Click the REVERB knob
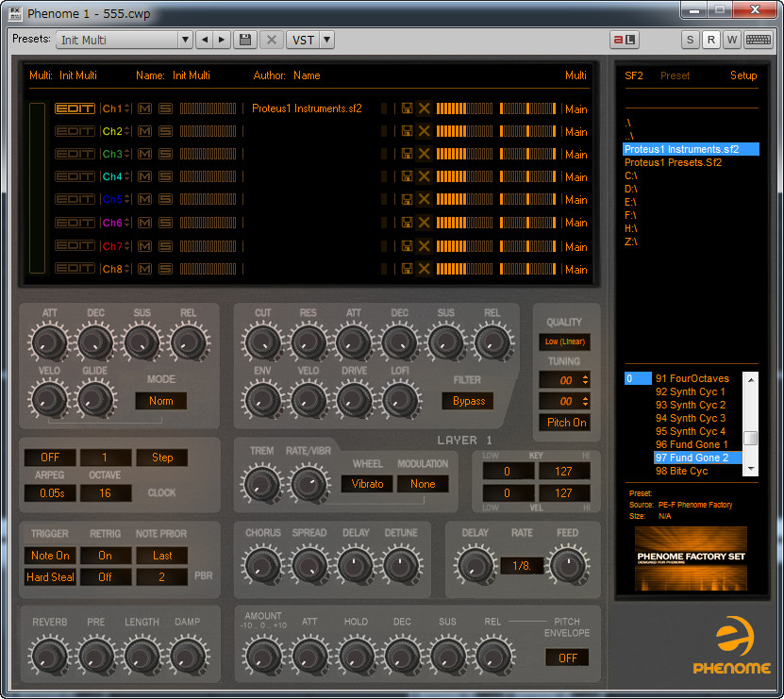Screen dimensions: 784x699 (x=49, y=654)
